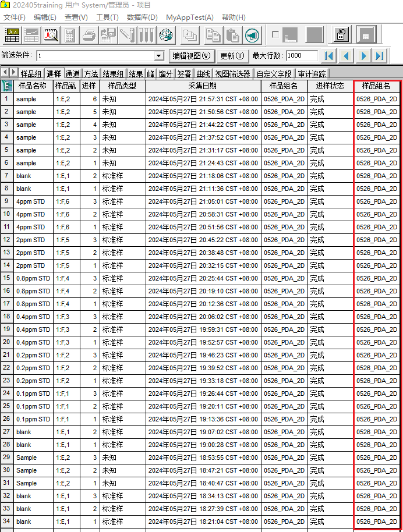
Task: Go to previous page of records
Action: coord(346,56)
